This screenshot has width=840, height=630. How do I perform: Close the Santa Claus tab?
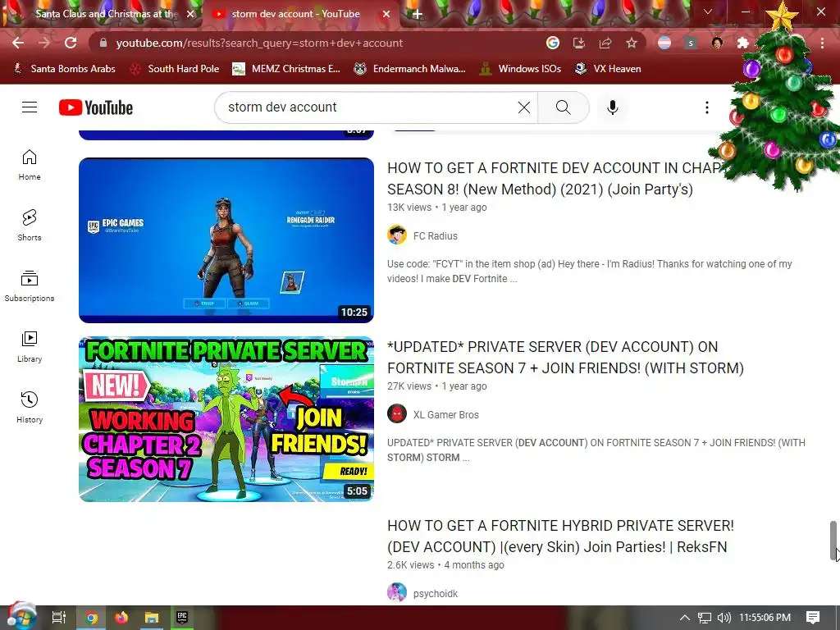coord(190,14)
